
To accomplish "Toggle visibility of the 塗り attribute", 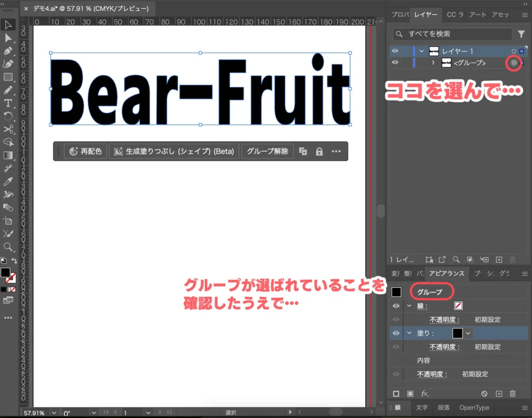I will click(396, 333).
